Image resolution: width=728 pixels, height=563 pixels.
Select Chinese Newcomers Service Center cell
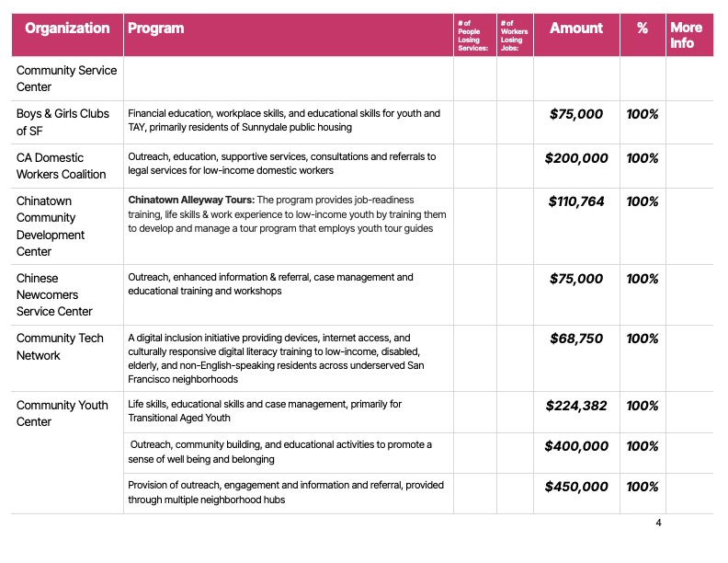pos(54,294)
